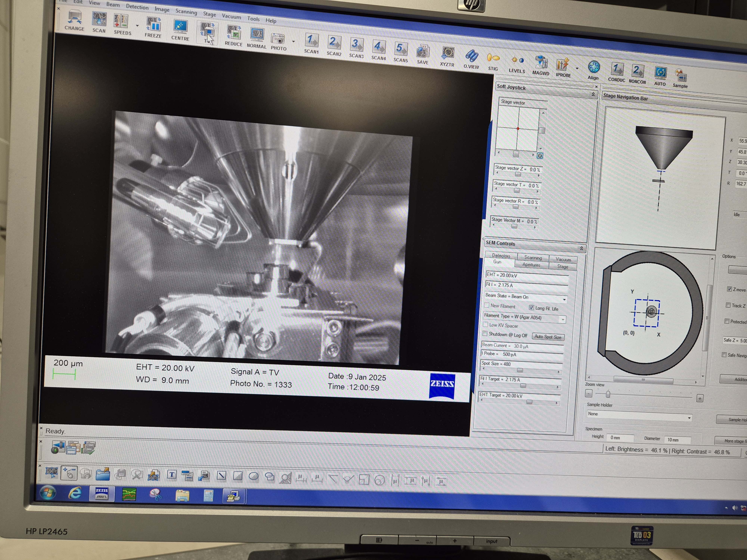Viewport: 747px width, 560px height.
Task: Open the Beam menu
Action: (x=113, y=4)
